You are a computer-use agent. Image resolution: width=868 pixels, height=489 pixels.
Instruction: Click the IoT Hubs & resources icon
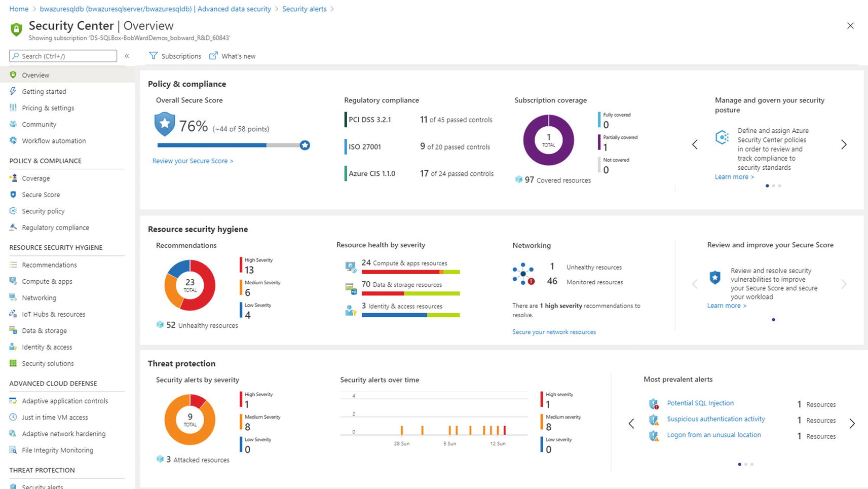(13, 314)
